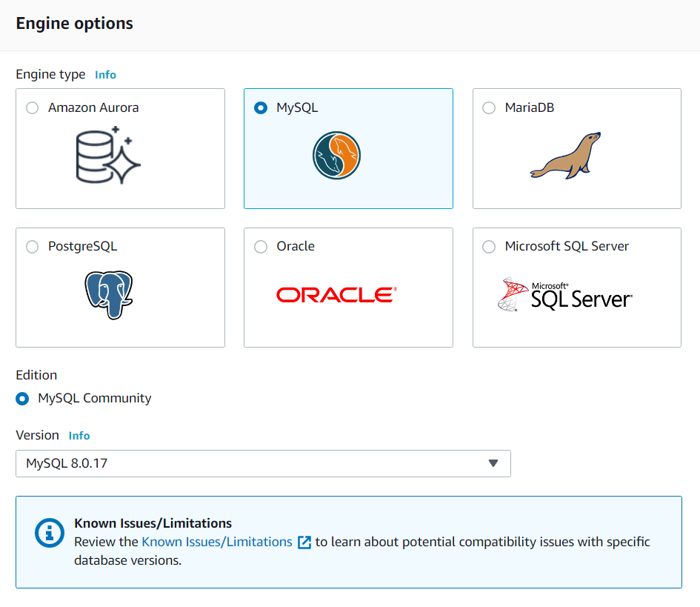Click the Amazon Aurora label text

click(x=93, y=107)
